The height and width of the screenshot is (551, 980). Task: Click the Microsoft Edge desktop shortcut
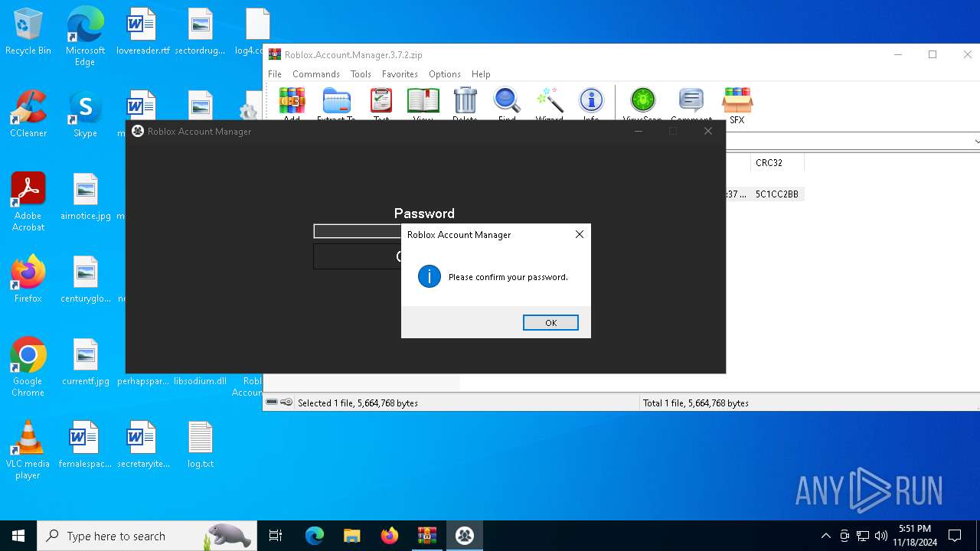pos(85,36)
